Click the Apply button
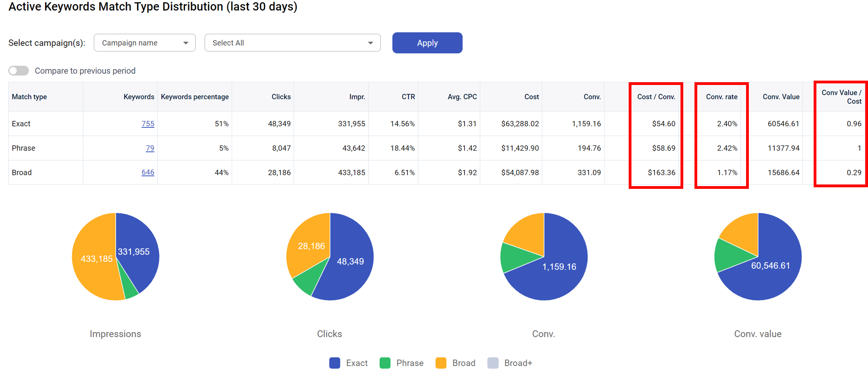Viewport: 868px width, 372px height. coord(427,43)
